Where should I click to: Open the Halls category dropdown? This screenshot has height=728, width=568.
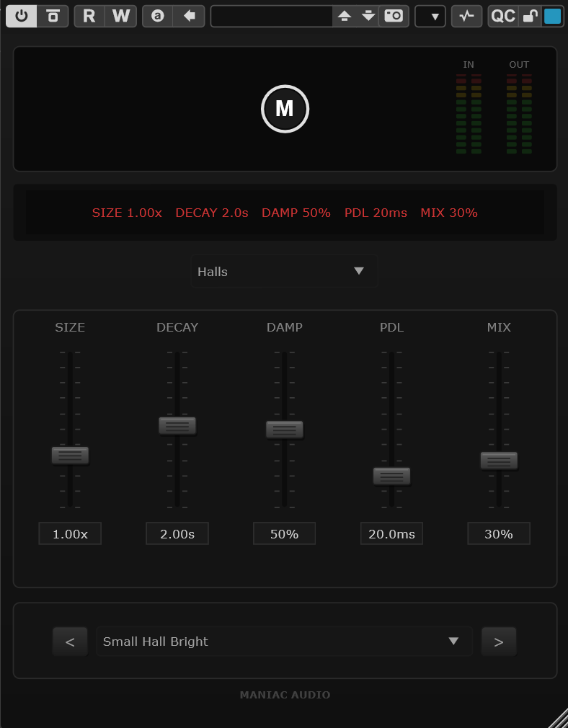pos(284,271)
